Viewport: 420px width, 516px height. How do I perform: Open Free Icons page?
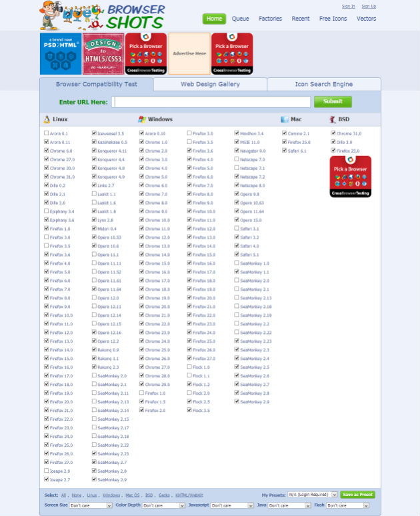pos(333,19)
